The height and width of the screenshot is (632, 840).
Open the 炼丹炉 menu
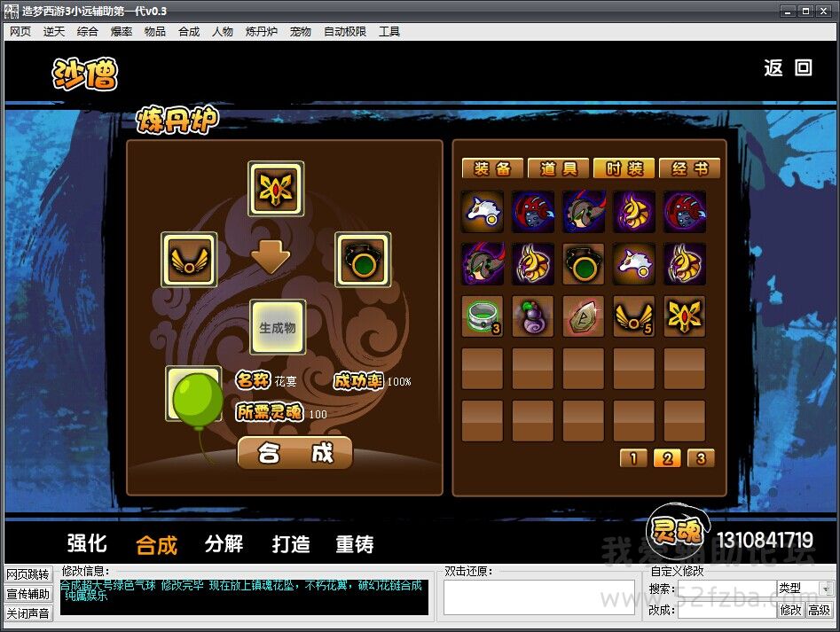[x=262, y=32]
